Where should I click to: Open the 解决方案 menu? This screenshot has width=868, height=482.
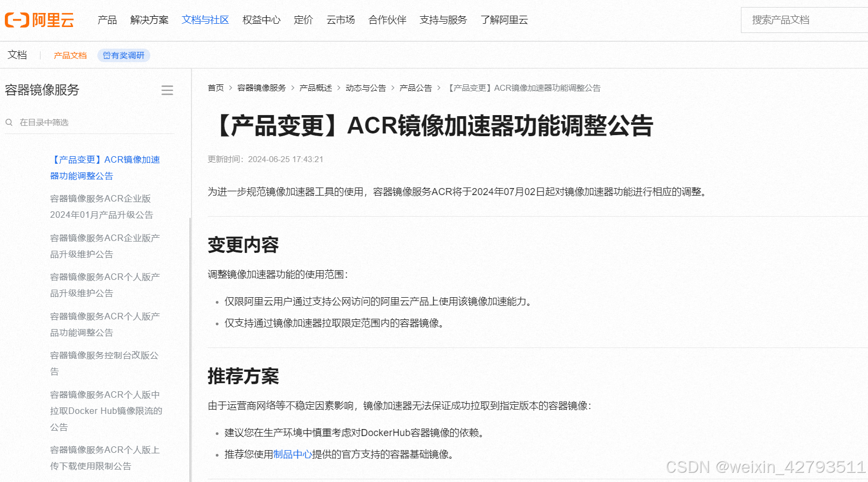pyautogui.click(x=149, y=20)
